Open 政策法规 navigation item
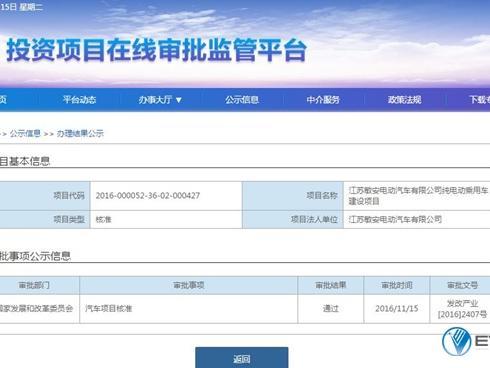Viewport: 490px width, 368px height. click(404, 100)
